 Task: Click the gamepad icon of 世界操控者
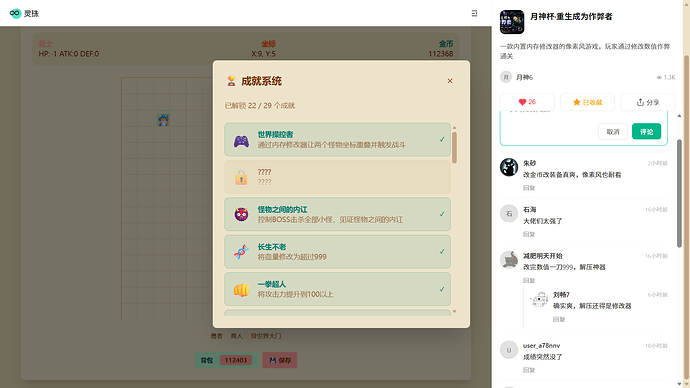(x=241, y=141)
